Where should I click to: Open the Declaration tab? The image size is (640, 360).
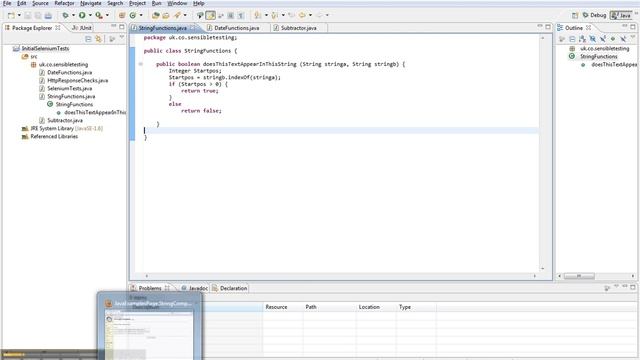click(229, 288)
